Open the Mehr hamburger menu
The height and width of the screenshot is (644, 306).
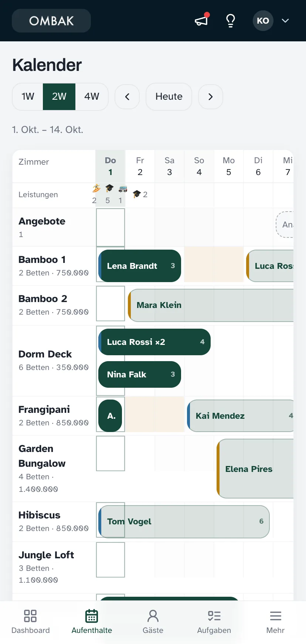click(275, 622)
